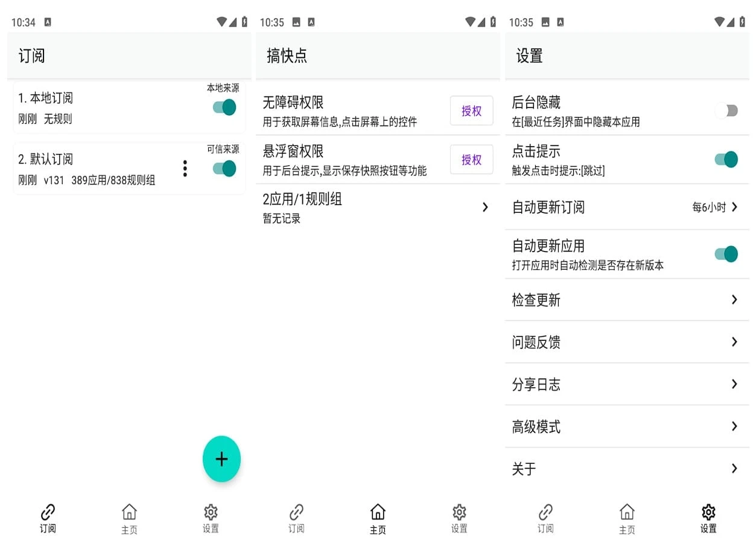This screenshot has height=558, width=756.
Task: Turn off the 点击提示 switch
Action: [726, 159]
